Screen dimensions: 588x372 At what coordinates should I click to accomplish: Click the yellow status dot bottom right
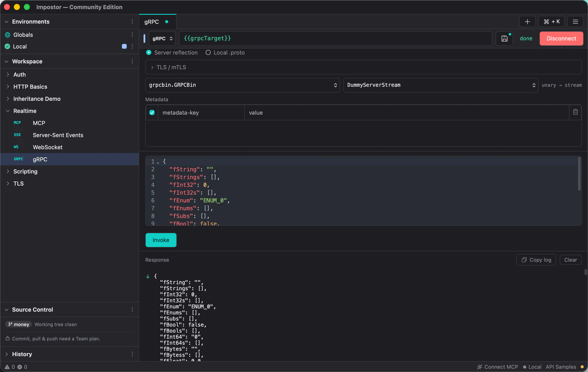coord(582,367)
